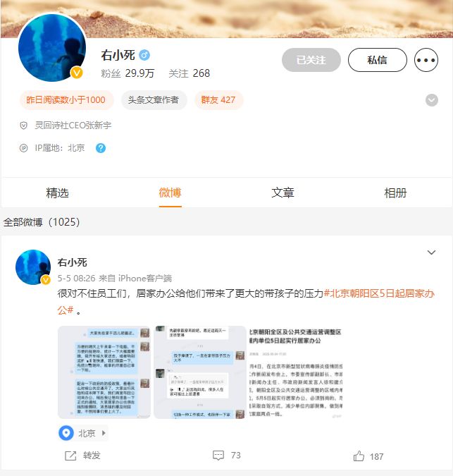Image resolution: width=453 pixels, height=476 pixels.
Task: Toggle the 已关注 follow button
Action: 311,60
